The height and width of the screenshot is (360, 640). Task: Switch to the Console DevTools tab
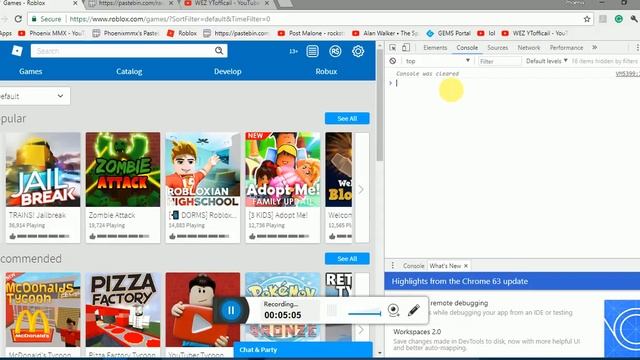[x=467, y=47]
